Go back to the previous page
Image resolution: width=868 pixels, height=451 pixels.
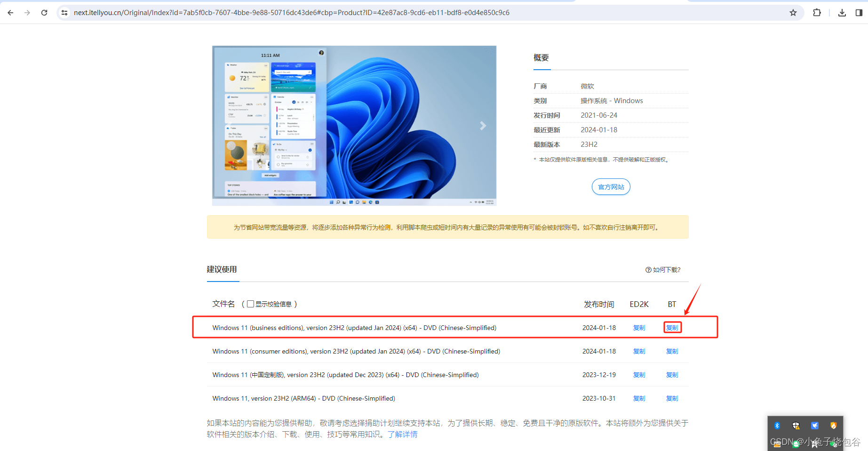[10, 13]
